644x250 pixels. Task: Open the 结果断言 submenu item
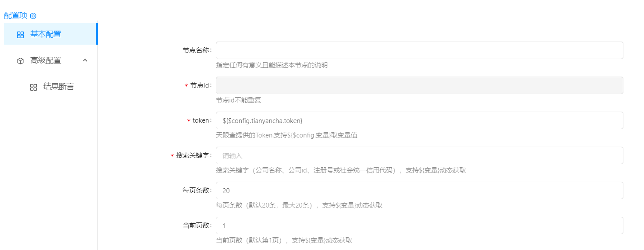tap(58, 87)
